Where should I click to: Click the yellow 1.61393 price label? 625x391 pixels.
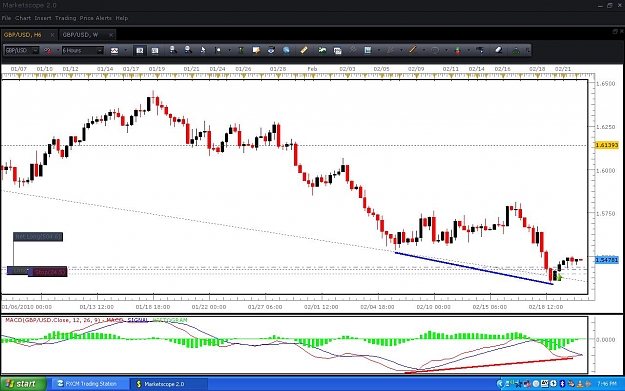coord(606,145)
